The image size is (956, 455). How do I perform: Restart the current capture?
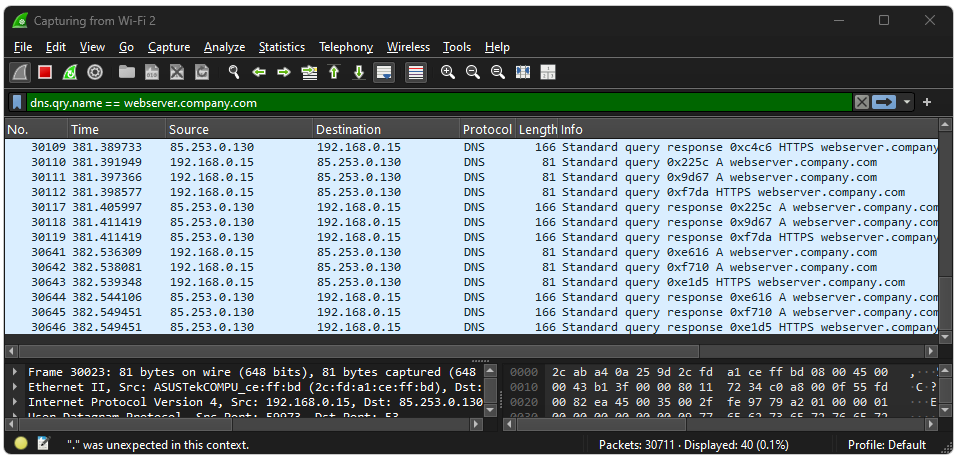coord(70,72)
